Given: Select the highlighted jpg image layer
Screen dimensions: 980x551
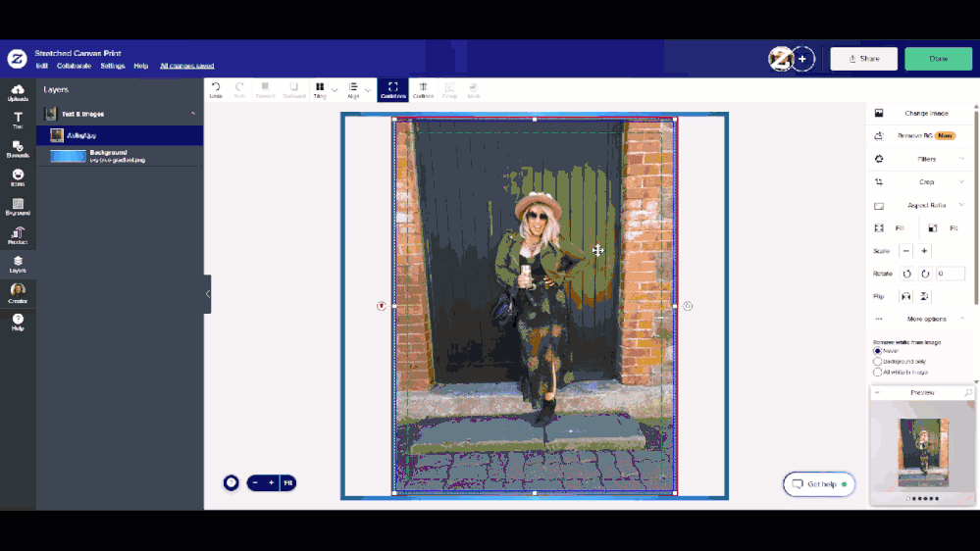Looking at the screenshot, I should click(x=120, y=135).
